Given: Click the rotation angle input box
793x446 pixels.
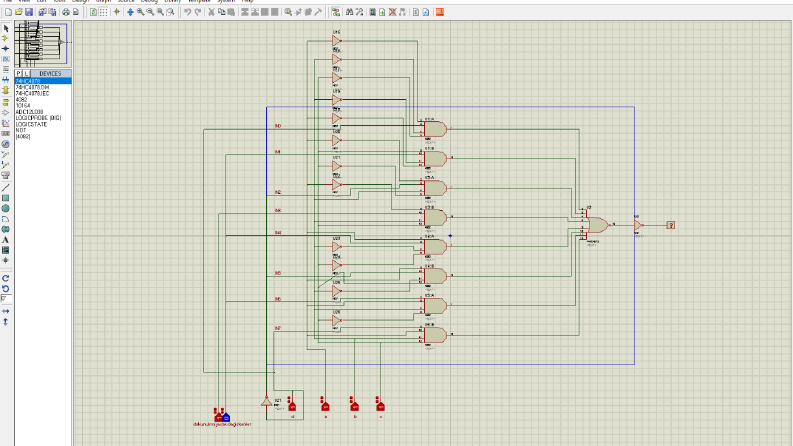Looking at the screenshot, I should (6, 299).
